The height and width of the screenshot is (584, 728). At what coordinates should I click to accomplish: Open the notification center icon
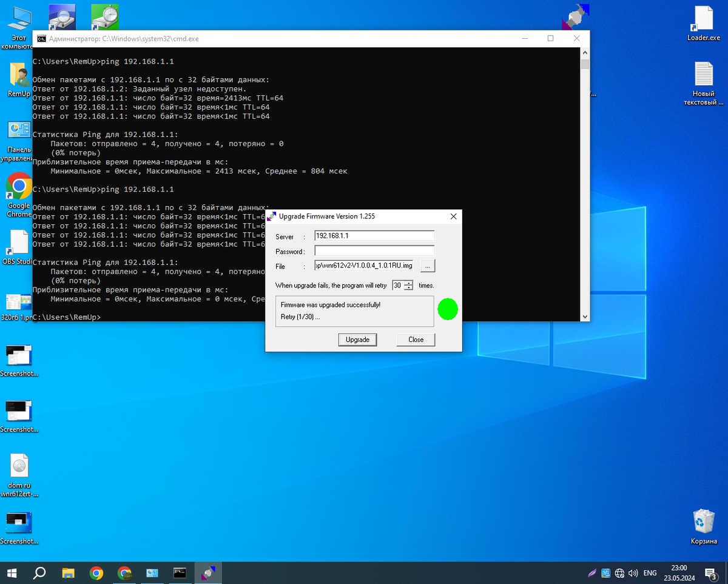point(710,572)
